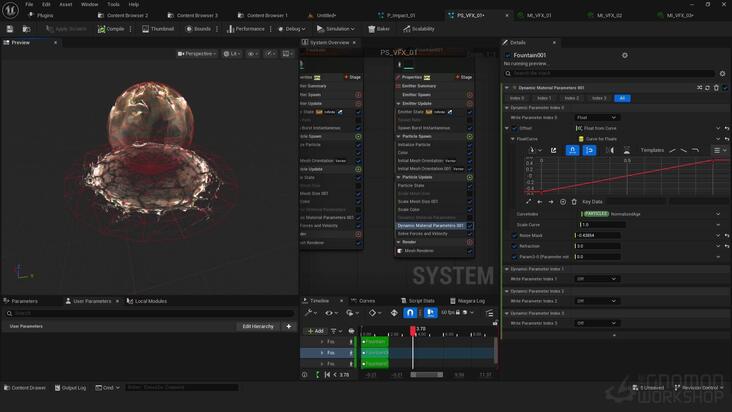Viewport: 732px width, 412px height.
Task: Toggle the timeline snapping magnet icon
Action: pos(409,313)
